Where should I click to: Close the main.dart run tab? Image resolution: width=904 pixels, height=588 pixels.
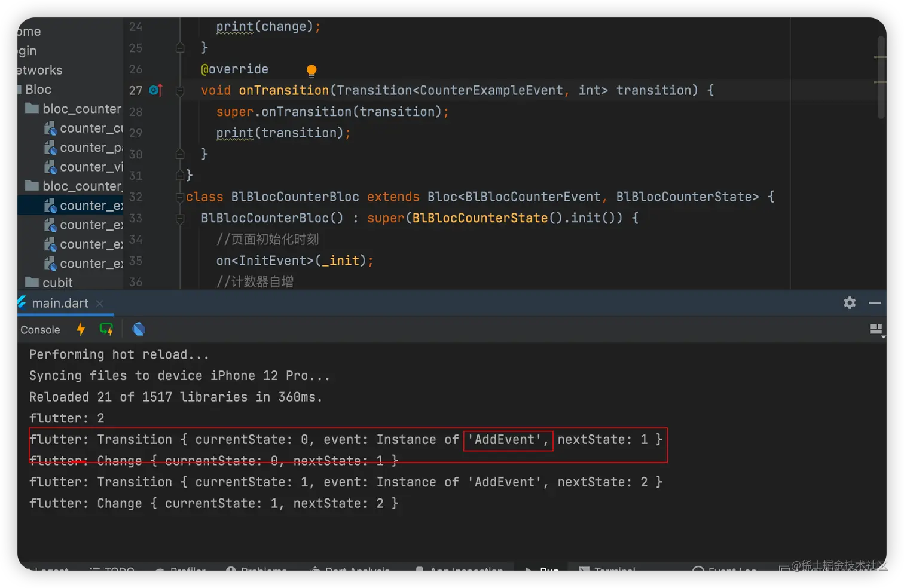(100, 304)
